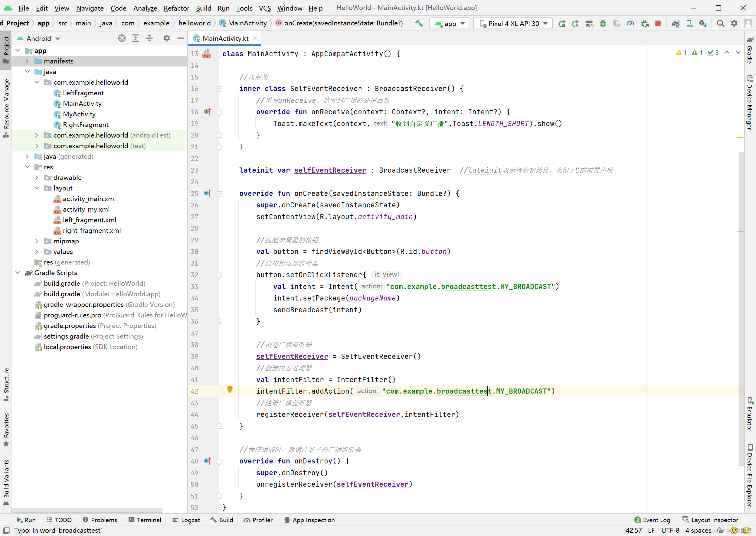Rerun the app with the Run icon
Viewport: 756px width, 536px height.
point(561,24)
